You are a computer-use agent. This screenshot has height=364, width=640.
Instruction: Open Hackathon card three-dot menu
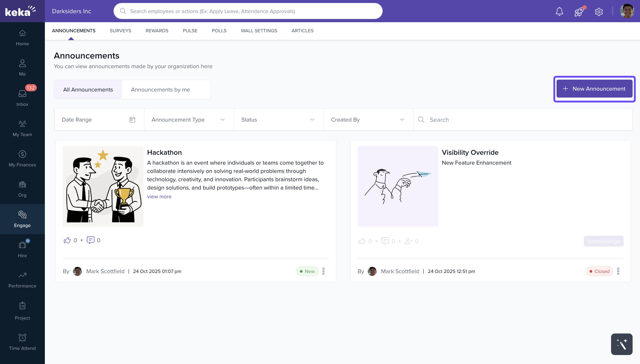click(x=323, y=271)
